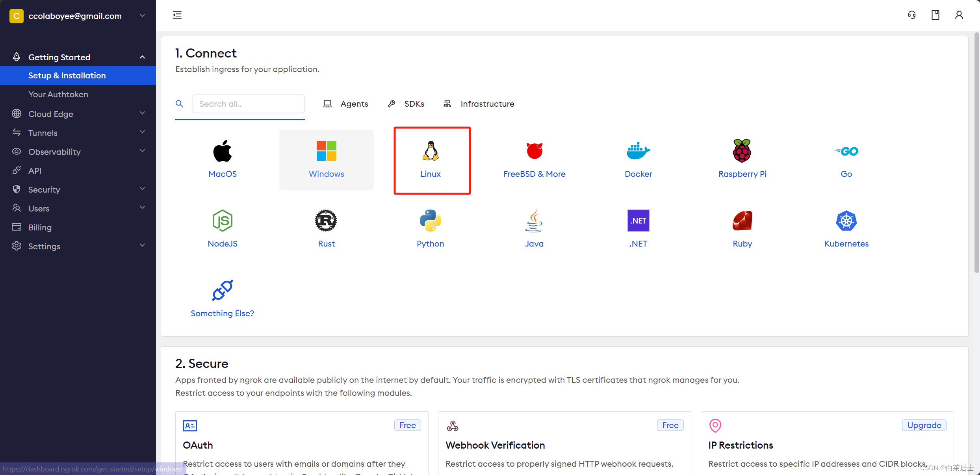Viewport: 980px width, 475px height.
Task: Choose the Ruby gem icon
Action: click(742, 221)
